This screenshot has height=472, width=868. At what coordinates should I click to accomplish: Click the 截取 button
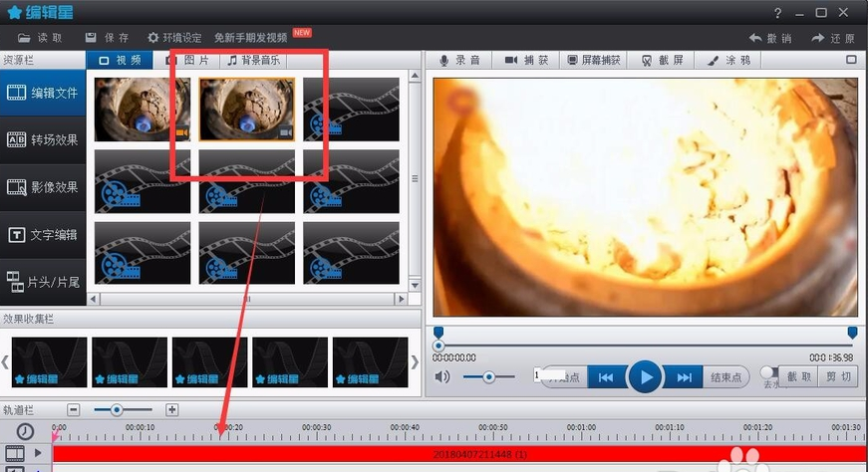pos(799,376)
